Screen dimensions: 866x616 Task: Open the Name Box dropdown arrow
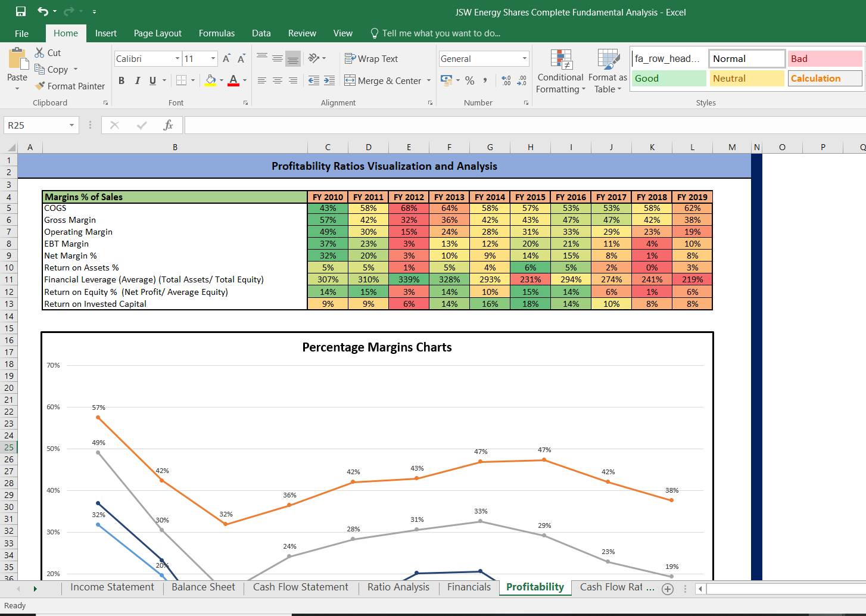pyautogui.click(x=71, y=125)
